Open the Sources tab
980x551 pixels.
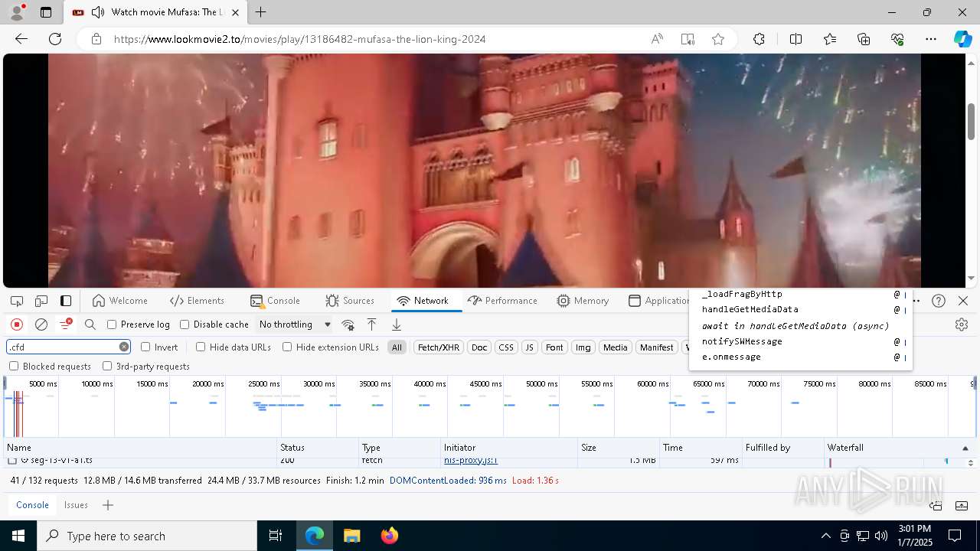tap(350, 301)
